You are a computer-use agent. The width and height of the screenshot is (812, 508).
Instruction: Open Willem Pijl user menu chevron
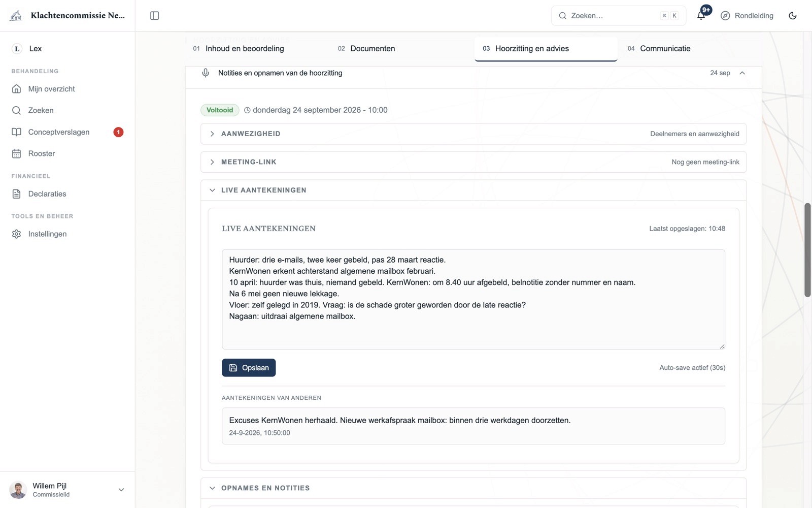(121, 490)
